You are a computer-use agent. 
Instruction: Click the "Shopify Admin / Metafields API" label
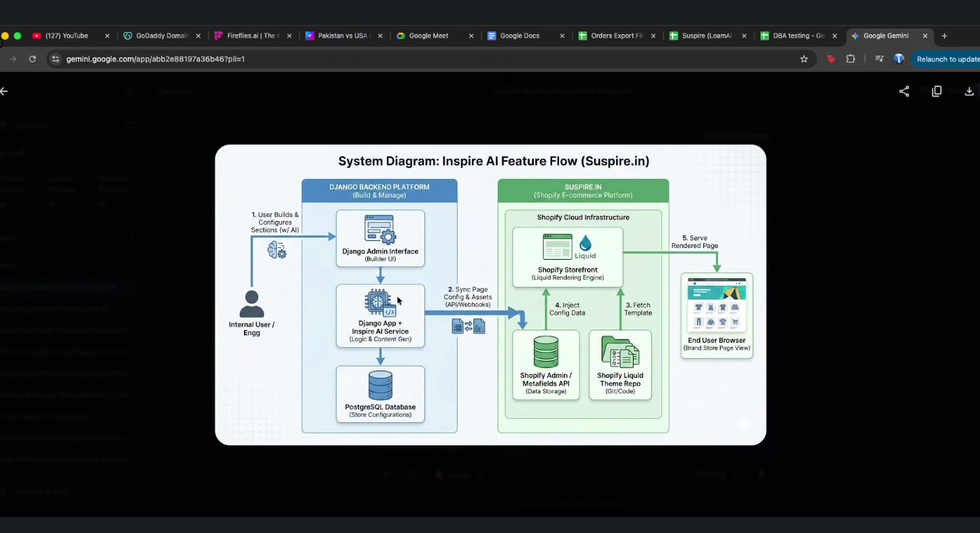tap(546, 380)
